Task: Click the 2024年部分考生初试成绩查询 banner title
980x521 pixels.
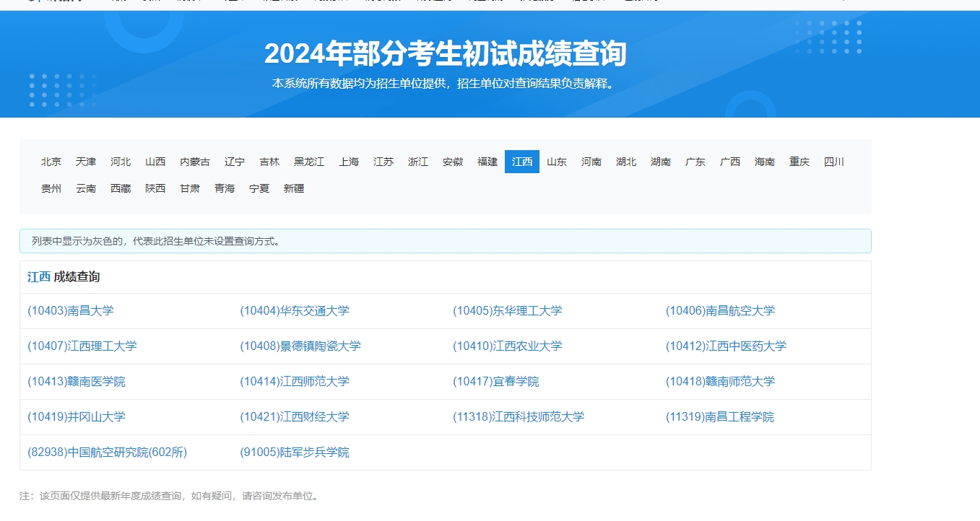Action: click(445, 53)
